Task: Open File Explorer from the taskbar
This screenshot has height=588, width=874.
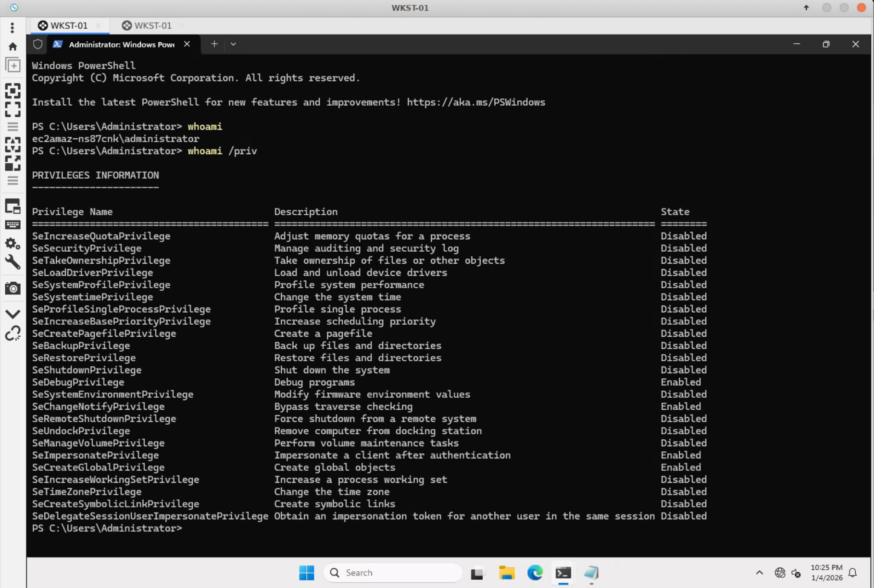Action: pos(506,573)
